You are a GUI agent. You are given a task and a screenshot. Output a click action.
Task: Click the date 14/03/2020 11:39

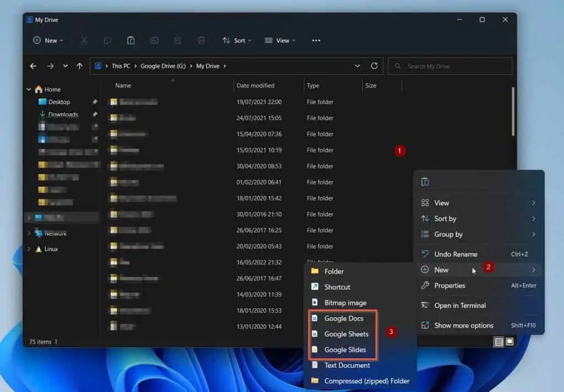pyautogui.click(x=259, y=294)
